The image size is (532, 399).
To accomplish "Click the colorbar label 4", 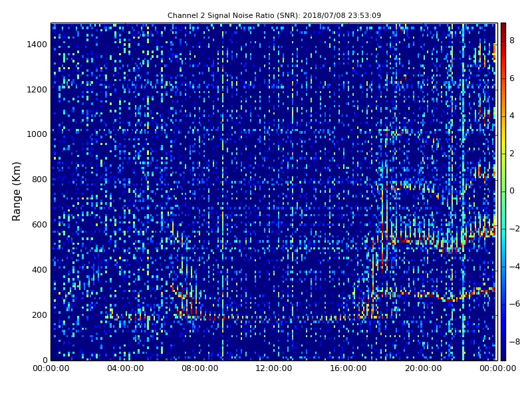I will pyautogui.click(x=512, y=116).
